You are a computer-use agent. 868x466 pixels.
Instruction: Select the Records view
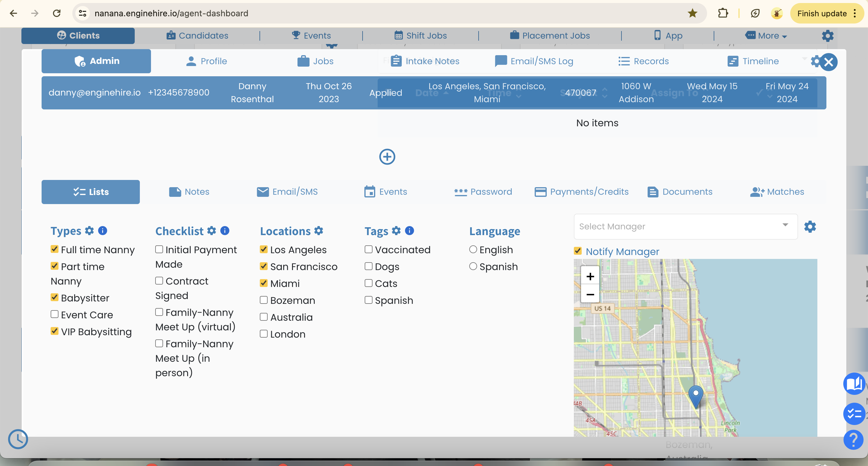tap(643, 61)
